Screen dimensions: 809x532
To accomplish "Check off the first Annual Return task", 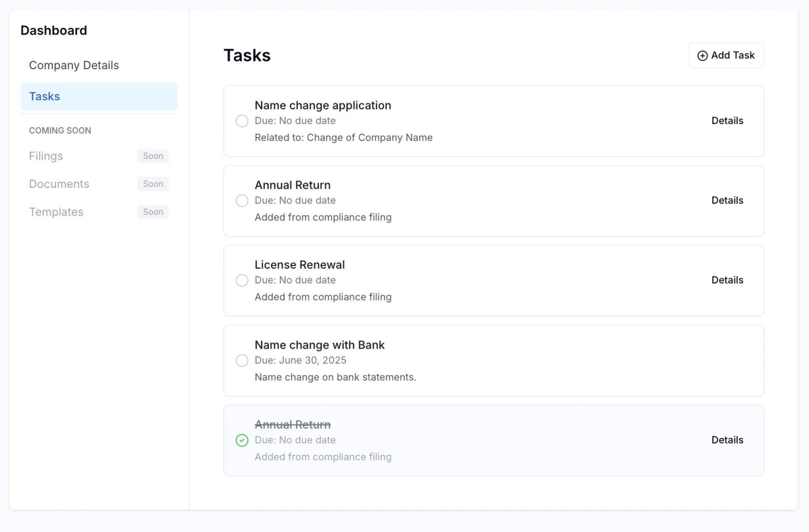I will point(242,201).
